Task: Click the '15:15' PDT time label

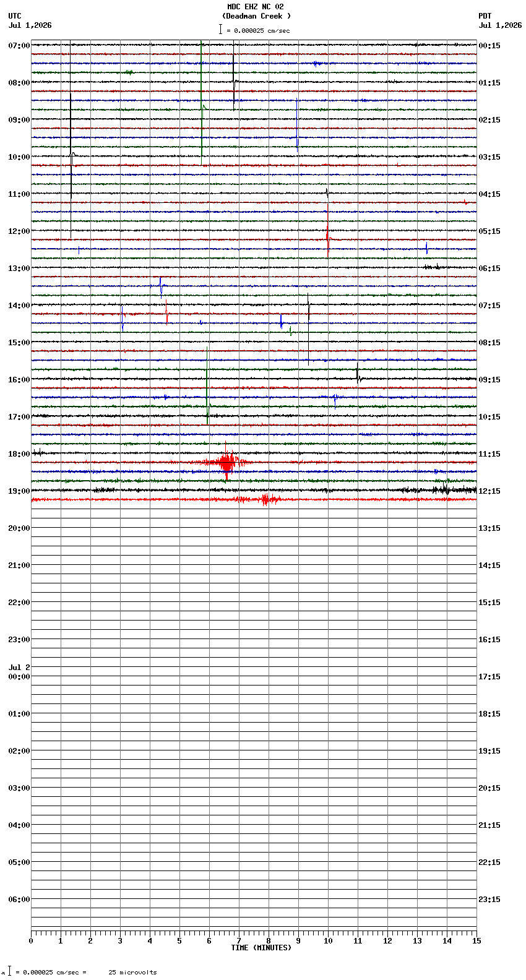Action: coord(489,603)
